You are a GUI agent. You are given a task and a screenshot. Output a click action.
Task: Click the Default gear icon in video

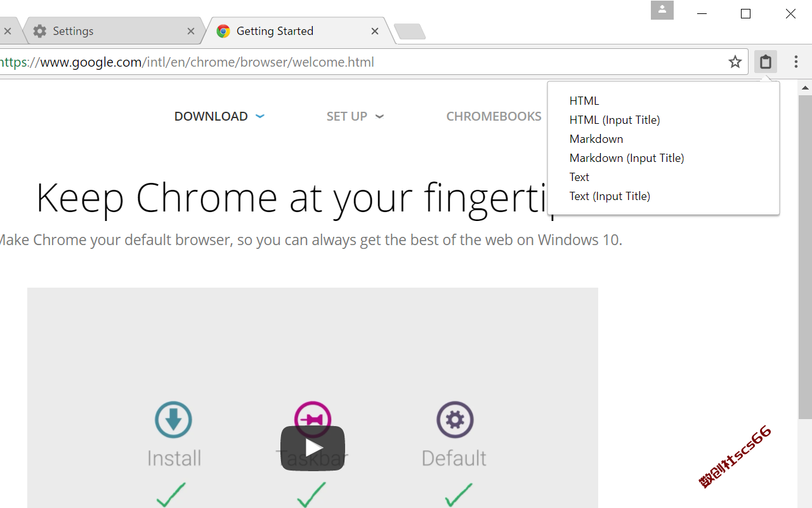(x=455, y=420)
